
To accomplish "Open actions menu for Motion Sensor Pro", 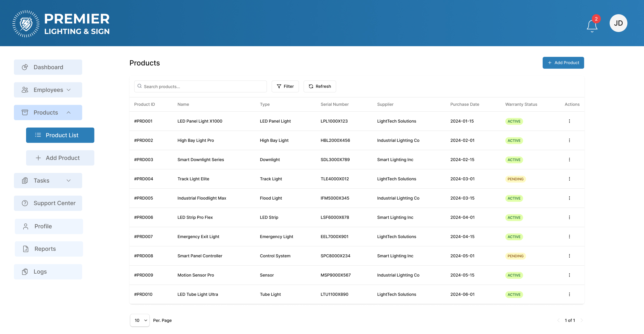I will (569, 275).
